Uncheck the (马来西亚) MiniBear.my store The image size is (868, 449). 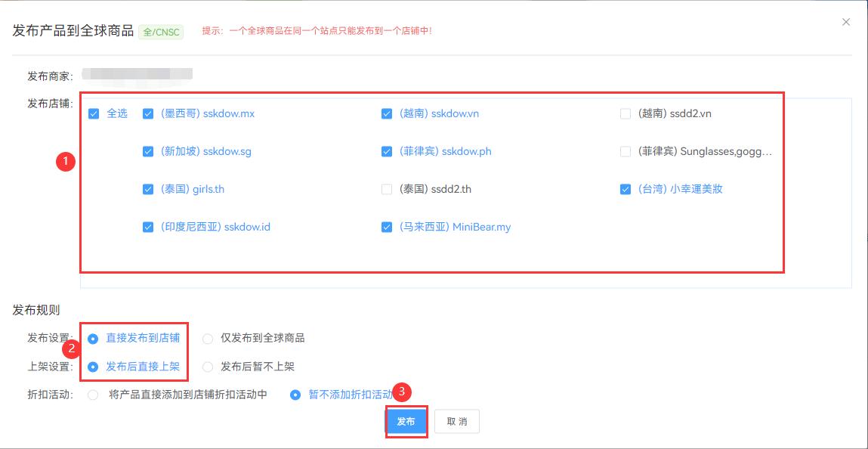point(386,226)
